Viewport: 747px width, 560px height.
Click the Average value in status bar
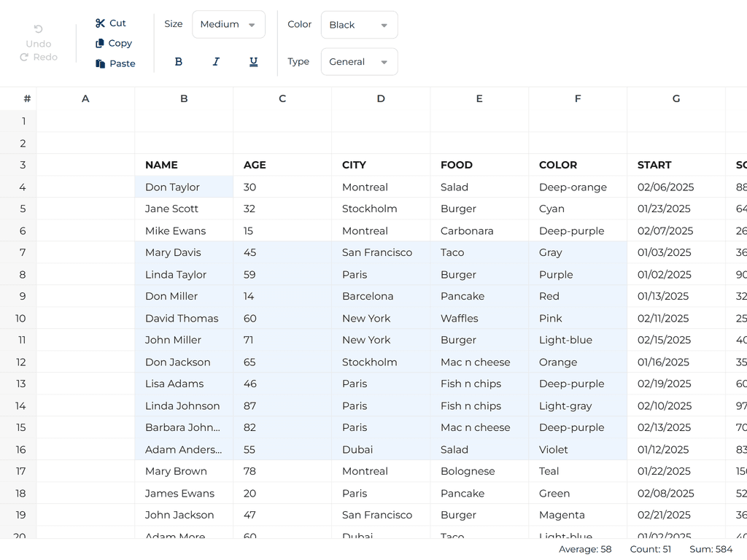(584, 549)
